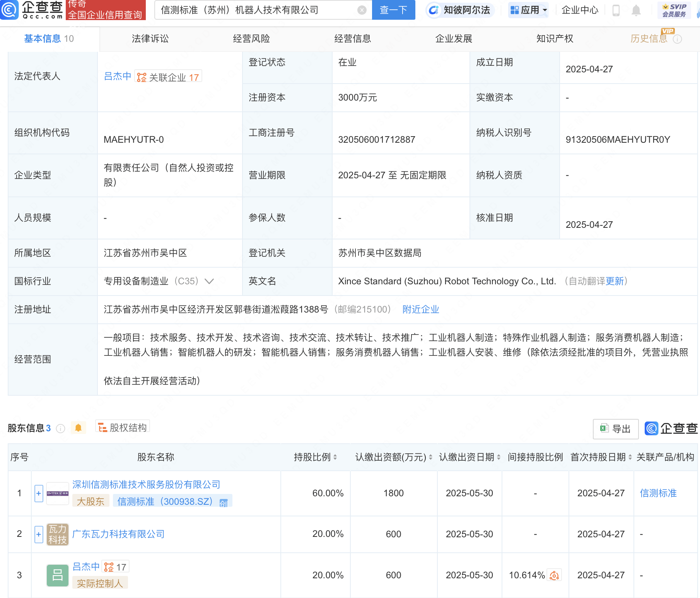Expand the 广东瓦力科技 shareholder row
The width and height of the screenshot is (700, 598).
pos(39,534)
